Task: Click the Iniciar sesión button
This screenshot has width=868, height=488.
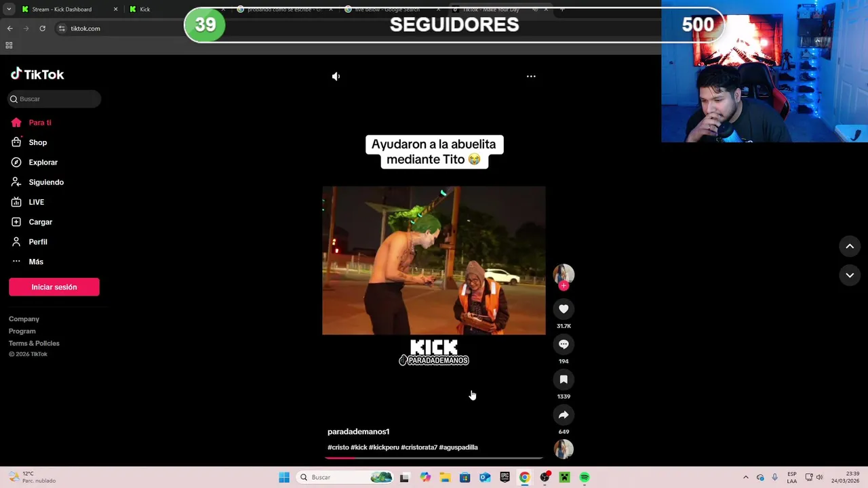Action: [54, 287]
